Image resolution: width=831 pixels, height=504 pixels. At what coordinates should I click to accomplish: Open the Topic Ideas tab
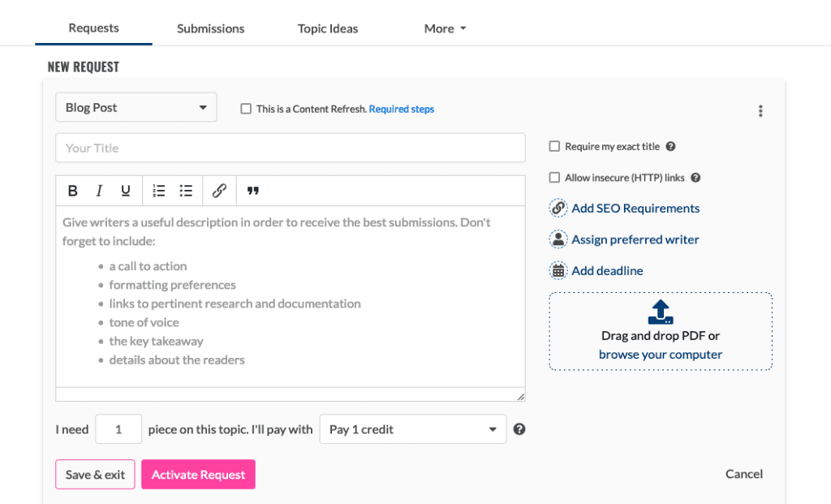(328, 28)
